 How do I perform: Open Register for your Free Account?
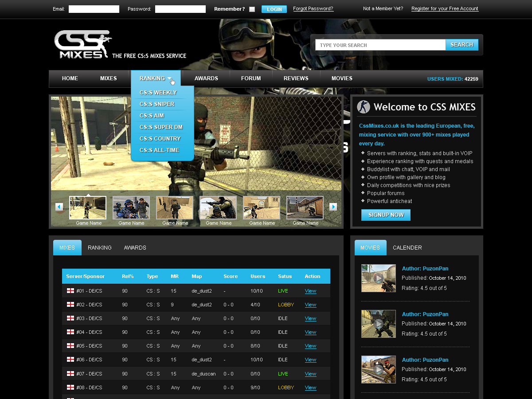click(445, 9)
